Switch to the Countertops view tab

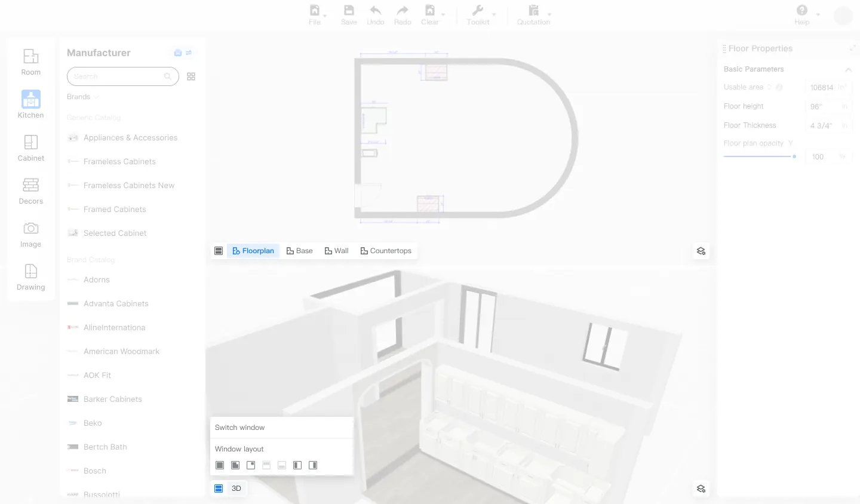coord(386,251)
